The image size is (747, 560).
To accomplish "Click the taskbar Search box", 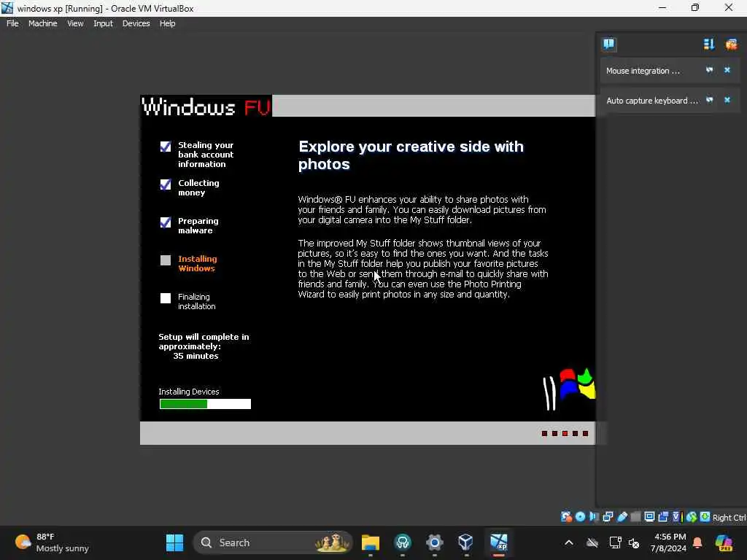I will tap(273, 542).
